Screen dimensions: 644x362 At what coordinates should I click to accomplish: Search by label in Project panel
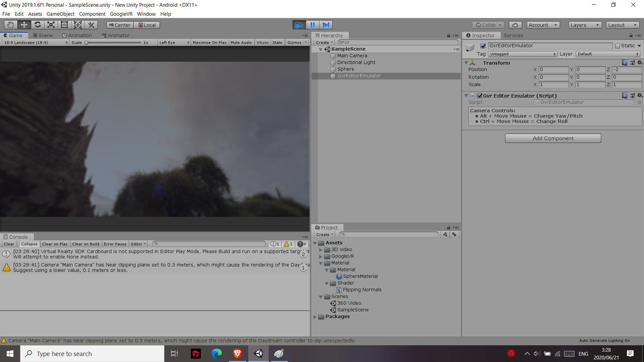454,234
